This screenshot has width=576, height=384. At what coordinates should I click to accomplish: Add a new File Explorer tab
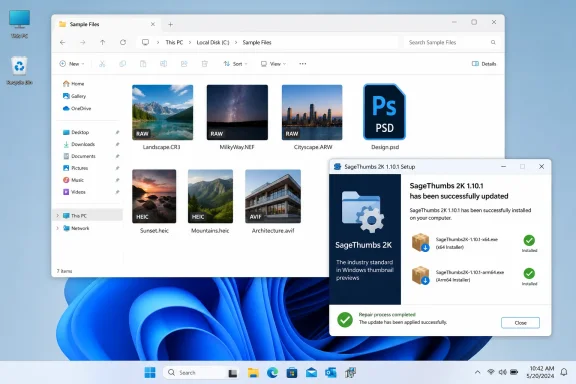(170, 25)
